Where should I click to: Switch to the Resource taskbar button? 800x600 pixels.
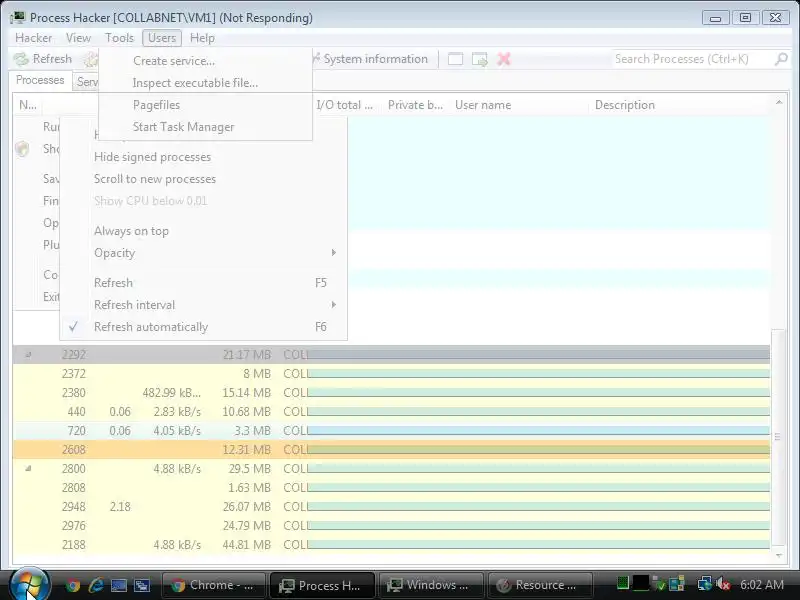click(x=540, y=585)
